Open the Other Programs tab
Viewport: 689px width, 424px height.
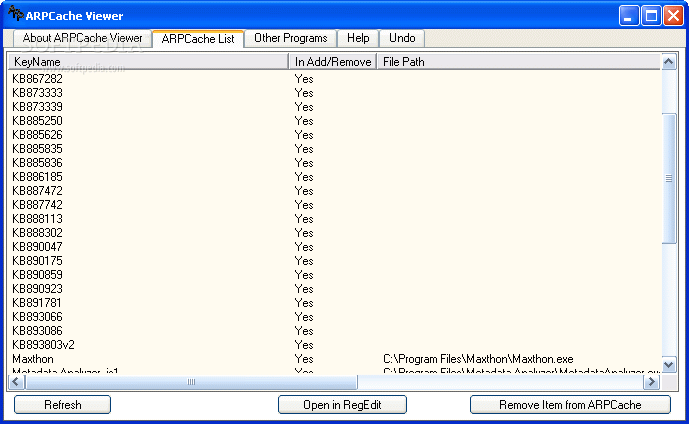(290, 38)
